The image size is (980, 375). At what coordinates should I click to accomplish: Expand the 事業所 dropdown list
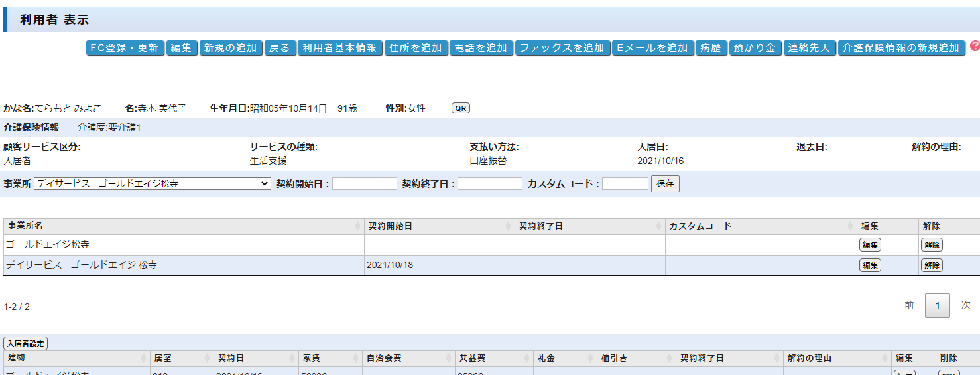(x=152, y=184)
